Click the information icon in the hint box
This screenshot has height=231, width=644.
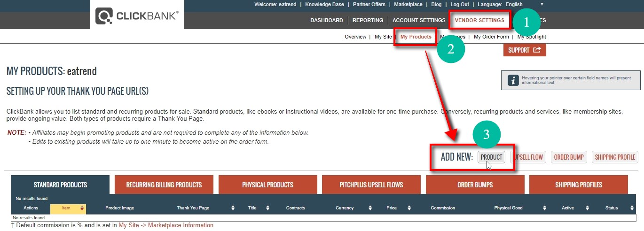tap(513, 80)
